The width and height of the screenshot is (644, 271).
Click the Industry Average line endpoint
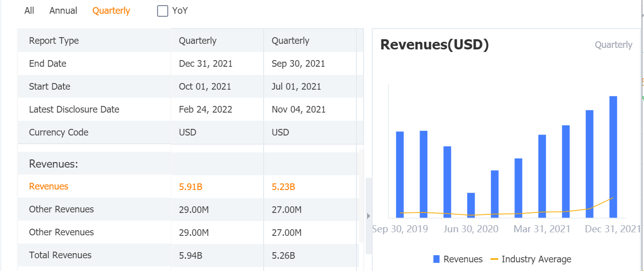[613, 198]
